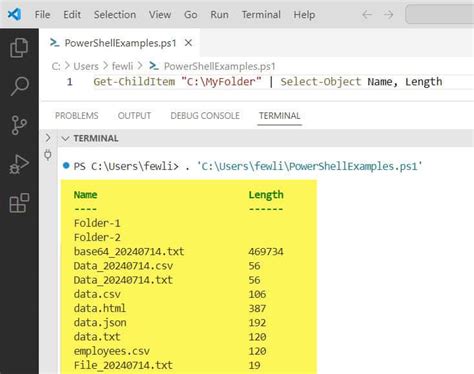Image resolution: width=474 pixels, height=374 pixels.
Task: Open the View menu
Action: pyautogui.click(x=160, y=15)
